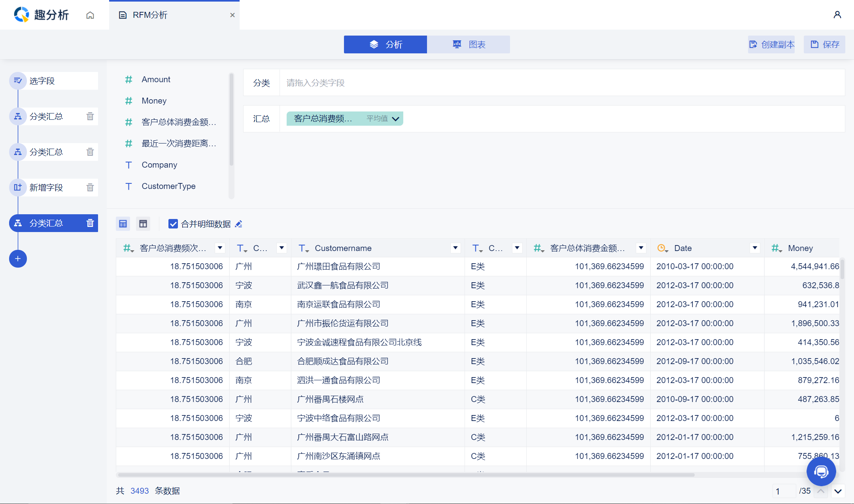Click the 保存 button

(825, 44)
